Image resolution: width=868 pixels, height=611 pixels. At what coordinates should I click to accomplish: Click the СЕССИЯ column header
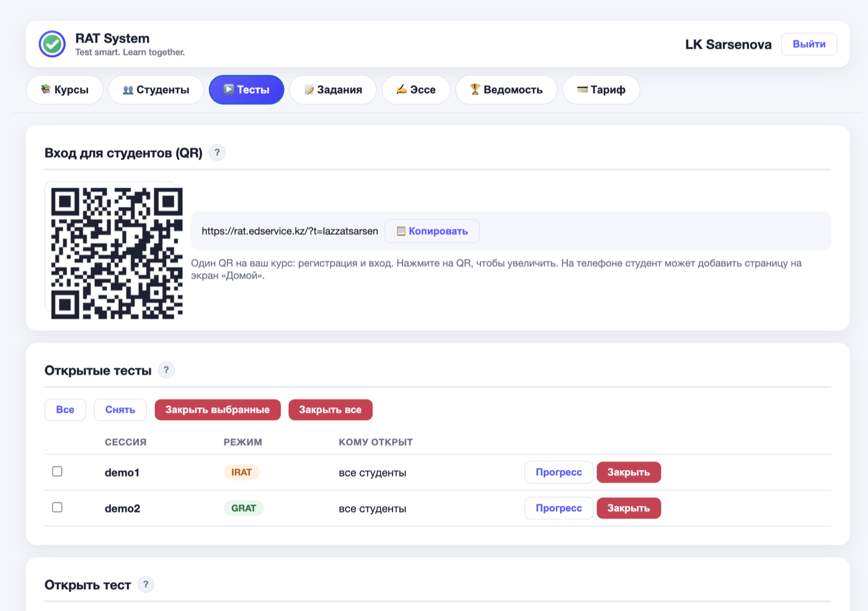click(x=126, y=442)
